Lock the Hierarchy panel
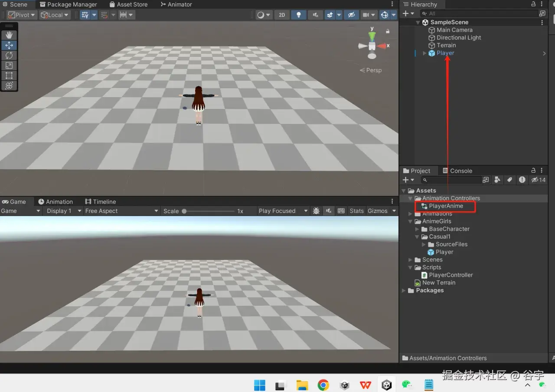 (x=533, y=4)
